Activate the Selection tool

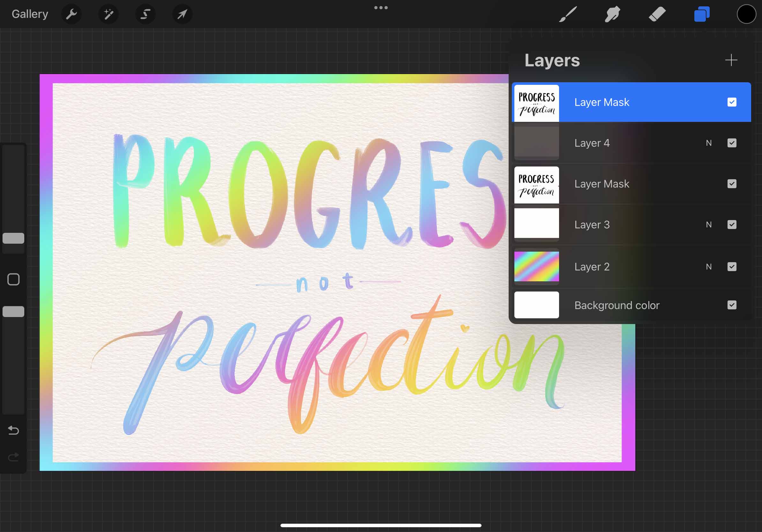(x=146, y=14)
